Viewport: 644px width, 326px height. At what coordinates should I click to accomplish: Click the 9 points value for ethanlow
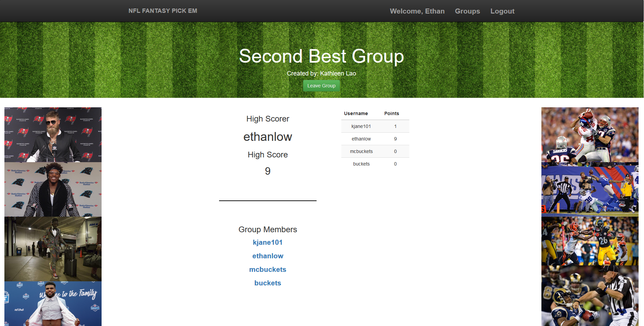pos(395,139)
